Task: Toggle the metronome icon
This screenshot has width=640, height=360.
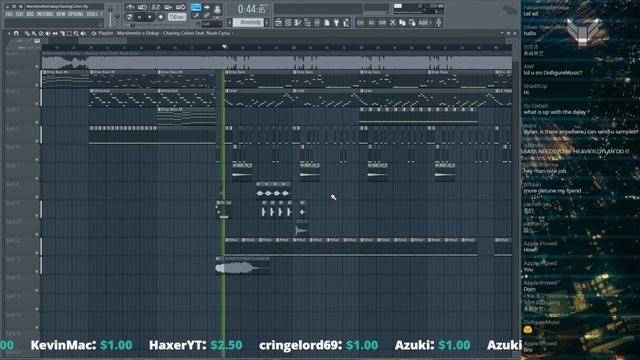Action: point(131,7)
